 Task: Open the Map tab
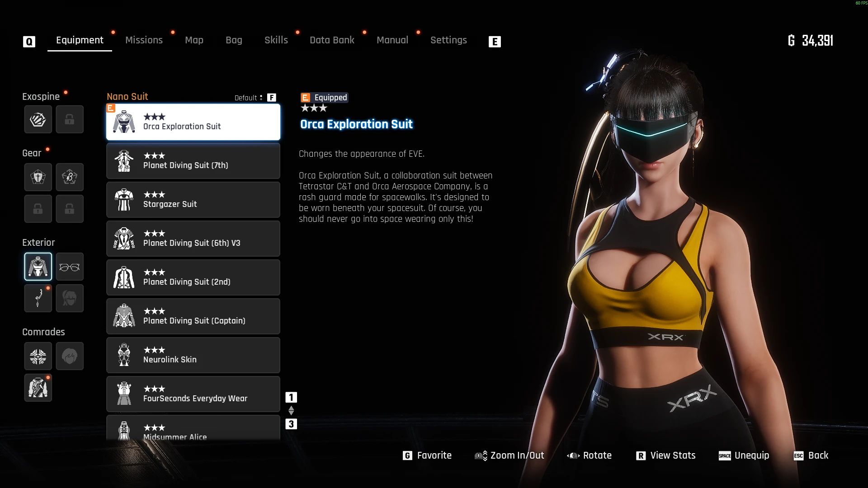pos(194,40)
